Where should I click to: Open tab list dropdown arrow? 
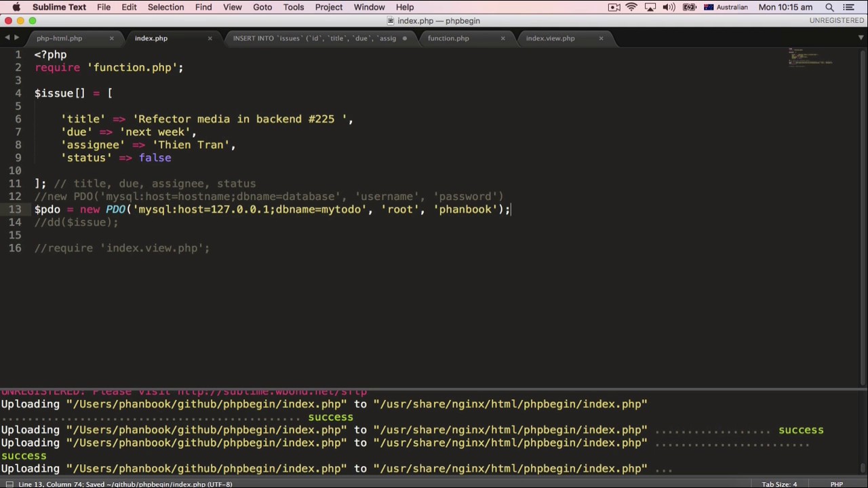(x=861, y=38)
